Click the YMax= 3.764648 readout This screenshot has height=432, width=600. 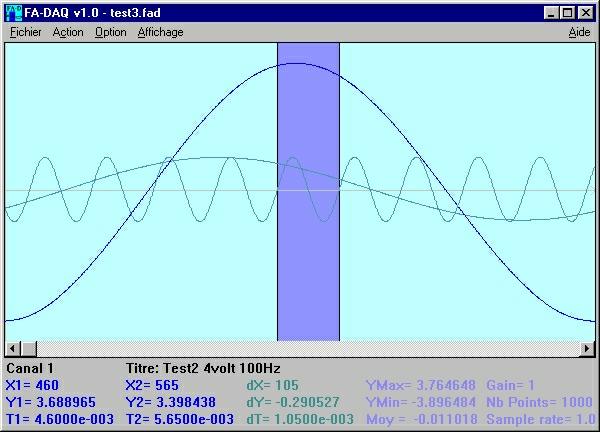[419, 385]
